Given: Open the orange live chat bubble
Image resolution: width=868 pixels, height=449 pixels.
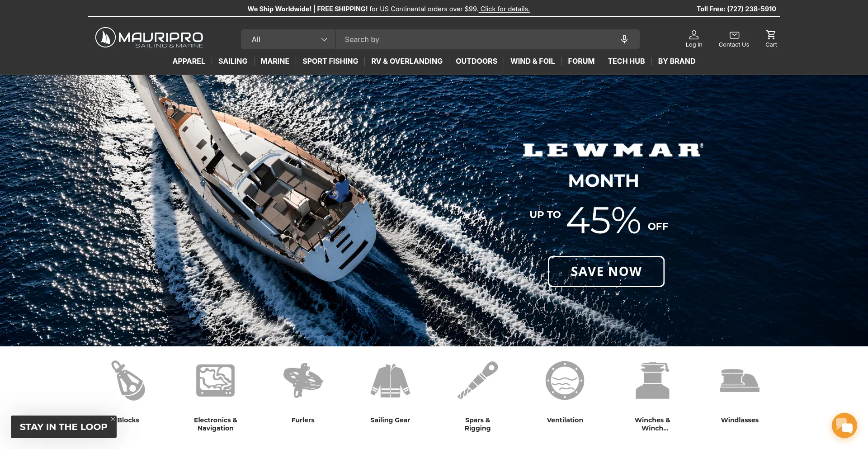Looking at the screenshot, I should [844, 425].
